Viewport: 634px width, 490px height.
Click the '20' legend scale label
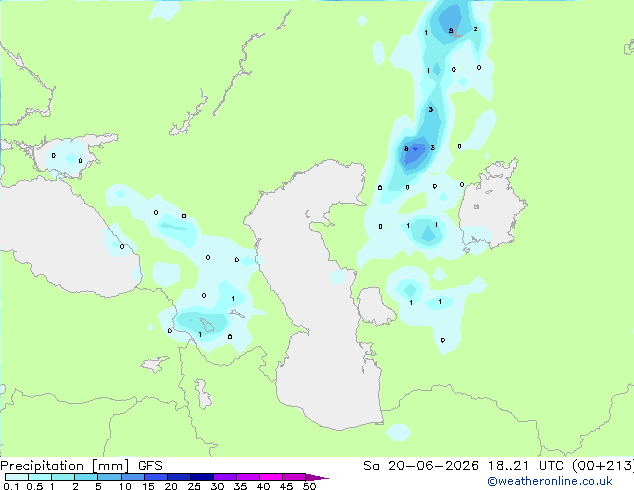coord(171,486)
